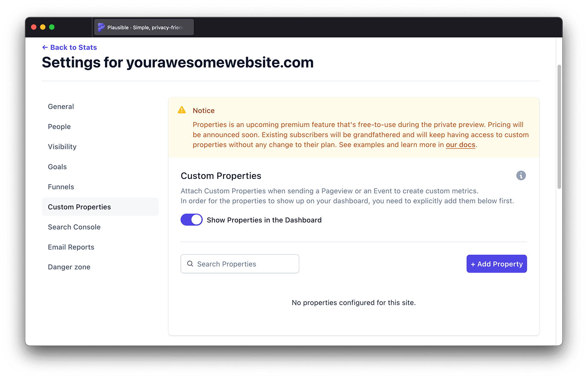Navigate to Email Reports settings

(71, 247)
